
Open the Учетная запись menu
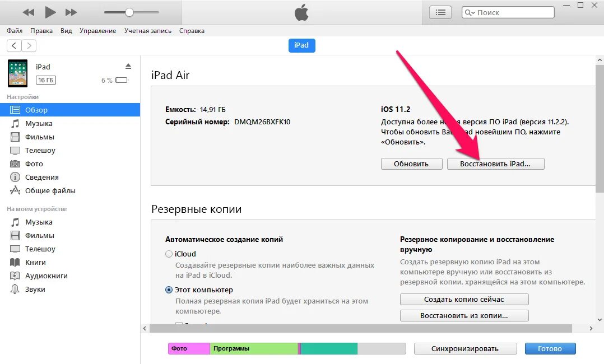148,31
